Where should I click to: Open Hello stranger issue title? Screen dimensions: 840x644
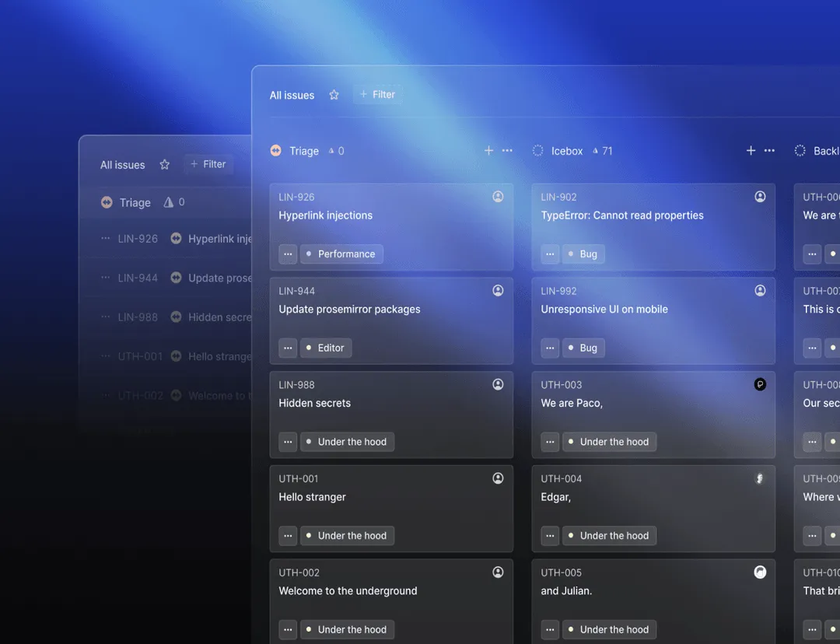[x=312, y=497]
